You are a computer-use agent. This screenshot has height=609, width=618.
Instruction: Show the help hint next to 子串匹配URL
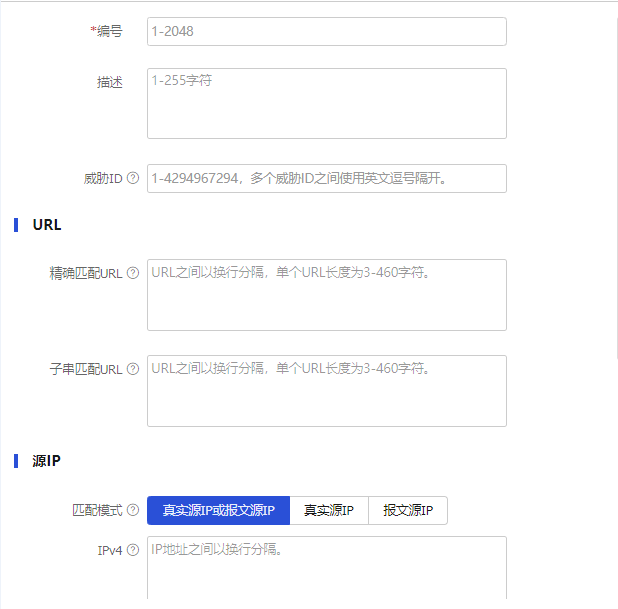click(133, 370)
